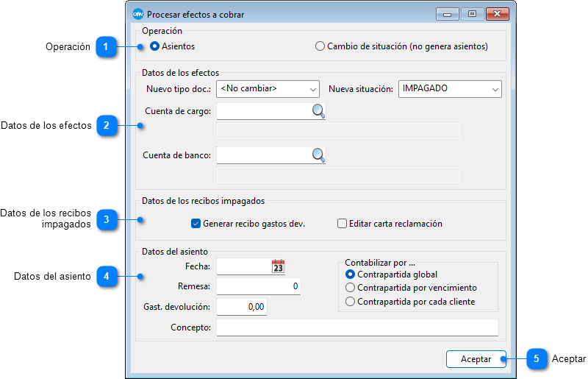The width and height of the screenshot is (588, 379).
Task: Click the Gast. devolución amount field
Action: (x=241, y=307)
